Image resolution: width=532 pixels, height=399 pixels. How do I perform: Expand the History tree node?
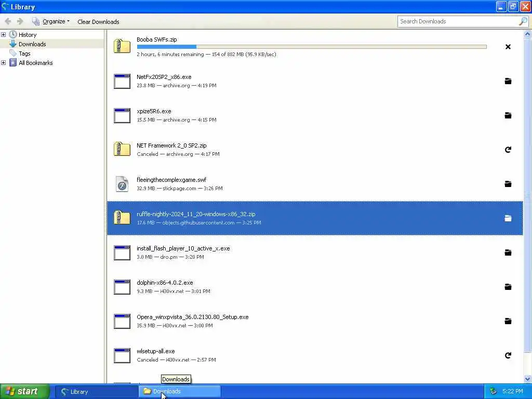point(4,35)
